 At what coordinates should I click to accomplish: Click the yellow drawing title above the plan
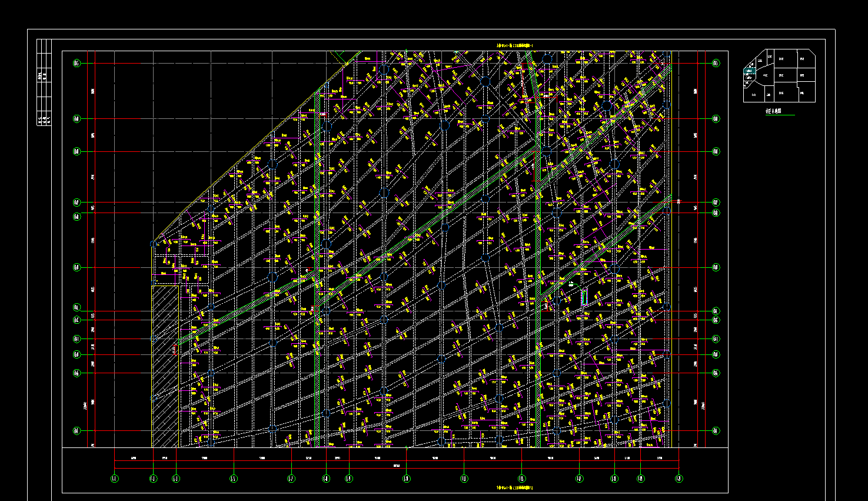pyautogui.click(x=514, y=46)
